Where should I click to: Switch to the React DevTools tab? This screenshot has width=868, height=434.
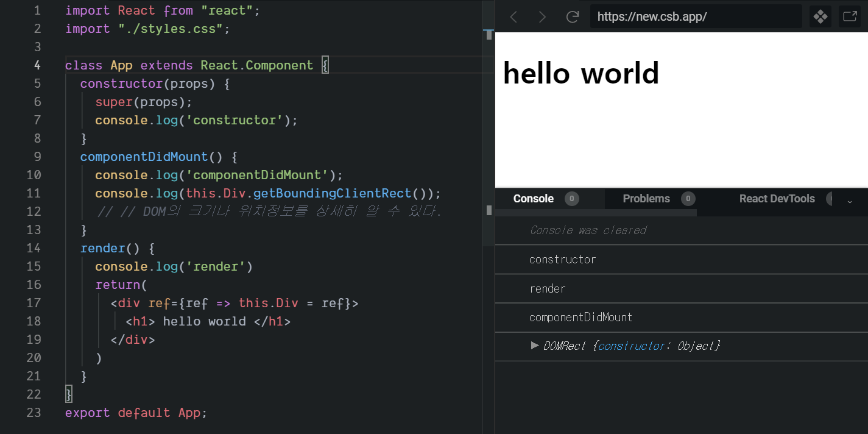777,199
